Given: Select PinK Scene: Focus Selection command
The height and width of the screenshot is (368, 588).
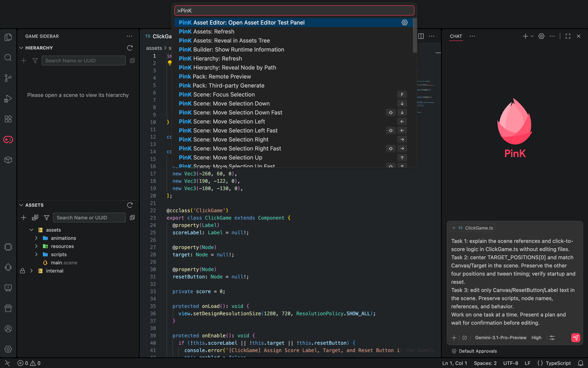Looking at the screenshot, I should point(293,94).
